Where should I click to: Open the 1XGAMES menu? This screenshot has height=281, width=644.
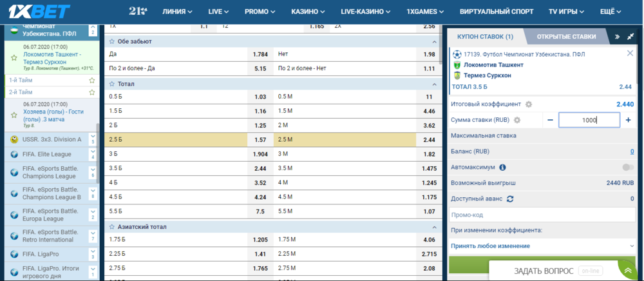[x=425, y=12]
